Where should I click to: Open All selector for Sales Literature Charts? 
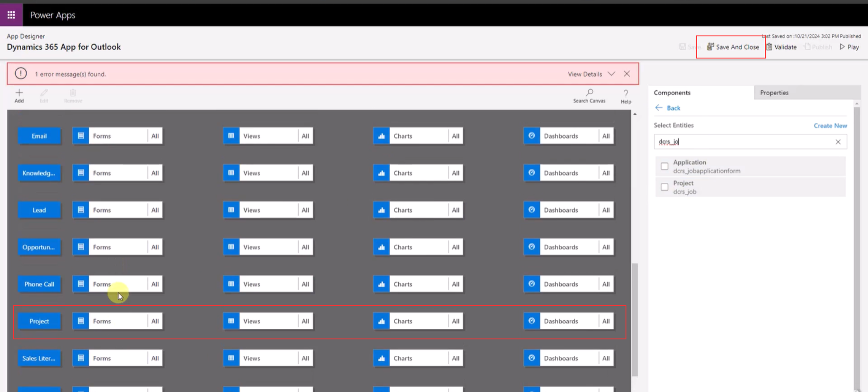tap(456, 358)
